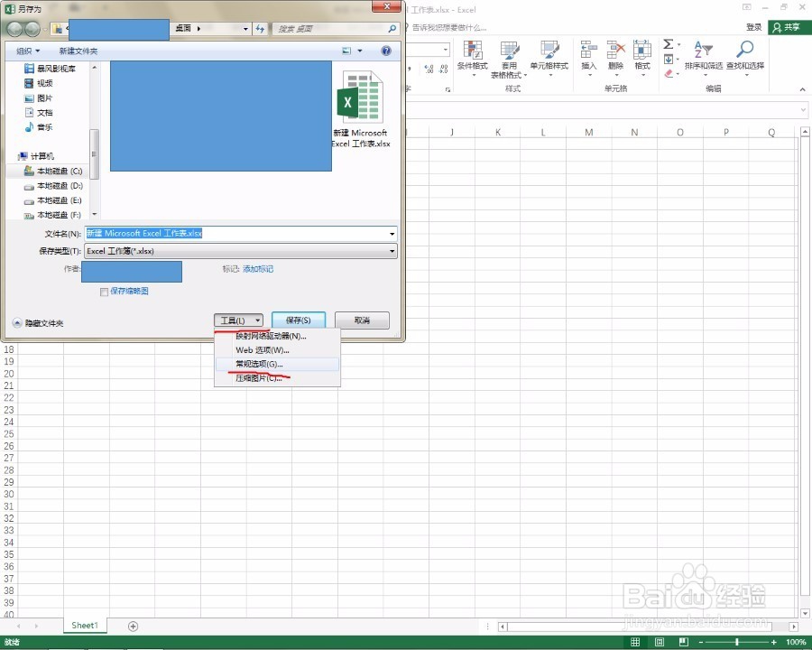
Task: Click the dialog Back navigation arrow
Action: point(14,29)
